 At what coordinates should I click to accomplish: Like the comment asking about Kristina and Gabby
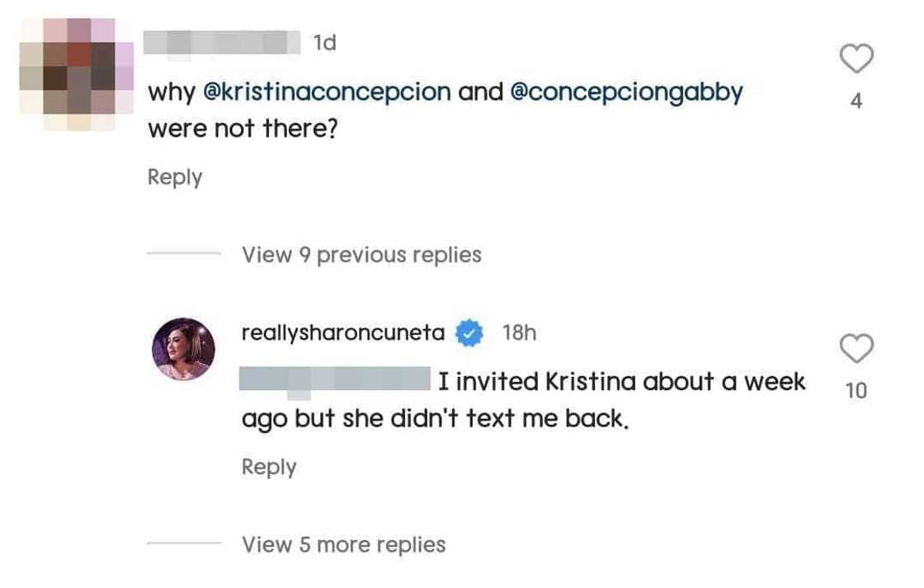click(856, 59)
